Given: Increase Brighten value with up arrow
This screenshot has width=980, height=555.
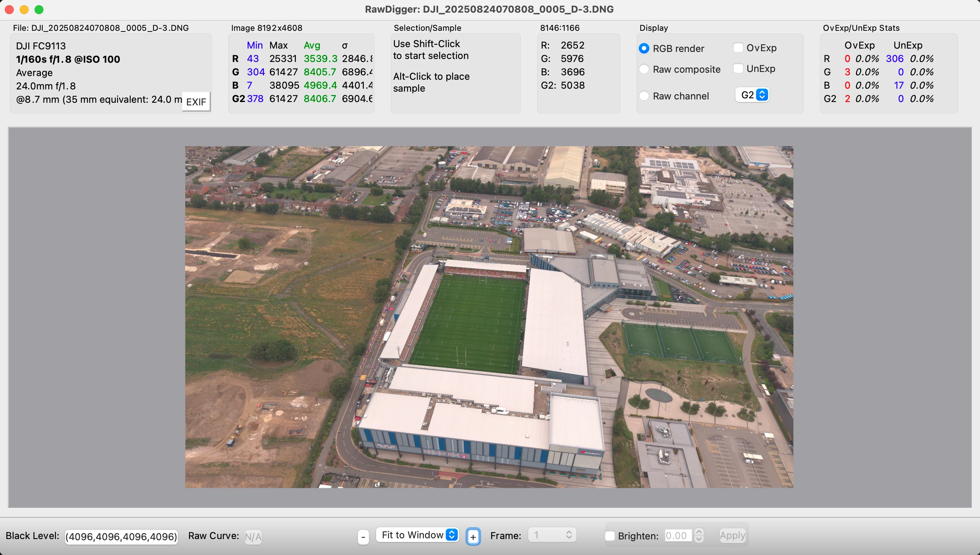Looking at the screenshot, I should [699, 532].
